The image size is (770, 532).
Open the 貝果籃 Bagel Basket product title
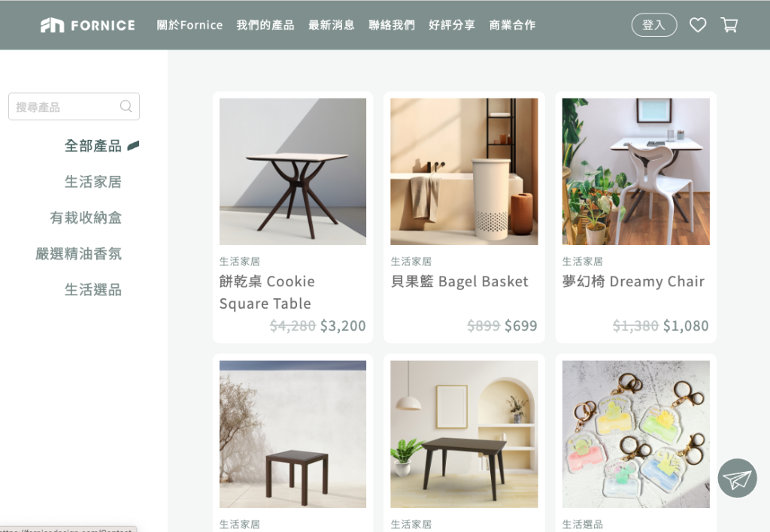(459, 282)
